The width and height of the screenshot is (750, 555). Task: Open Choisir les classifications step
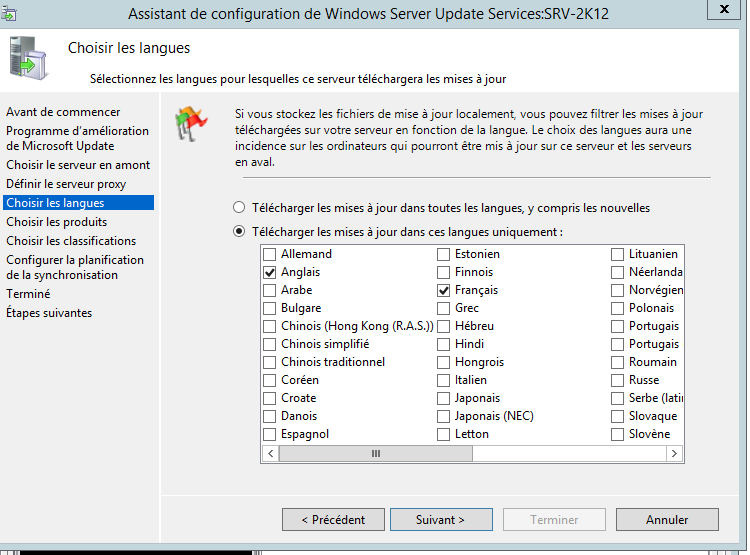tap(71, 241)
